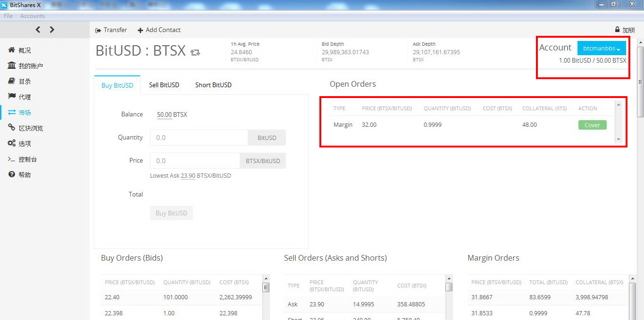Image resolution: width=644 pixels, height=320 pixels.
Task: Click the gray Buy BitUSD submit button
Action: [171, 213]
